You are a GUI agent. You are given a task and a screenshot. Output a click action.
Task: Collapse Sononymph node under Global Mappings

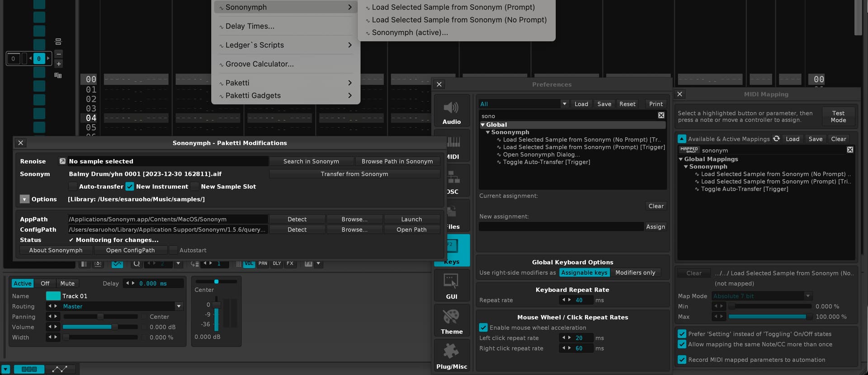[x=686, y=167]
